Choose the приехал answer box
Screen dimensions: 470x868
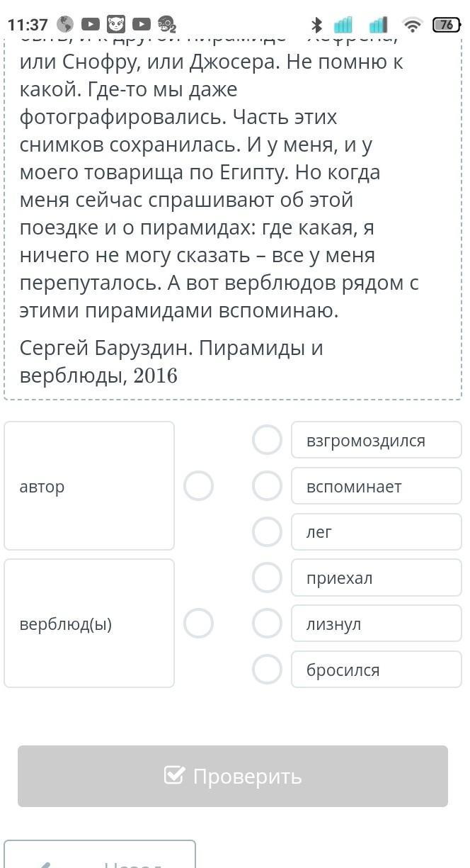[376, 578]
